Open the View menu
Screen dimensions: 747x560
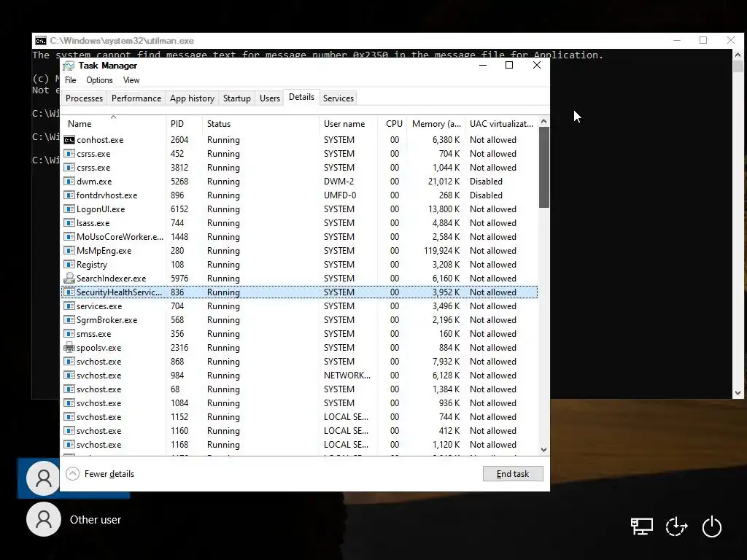(x=131, y=80)
